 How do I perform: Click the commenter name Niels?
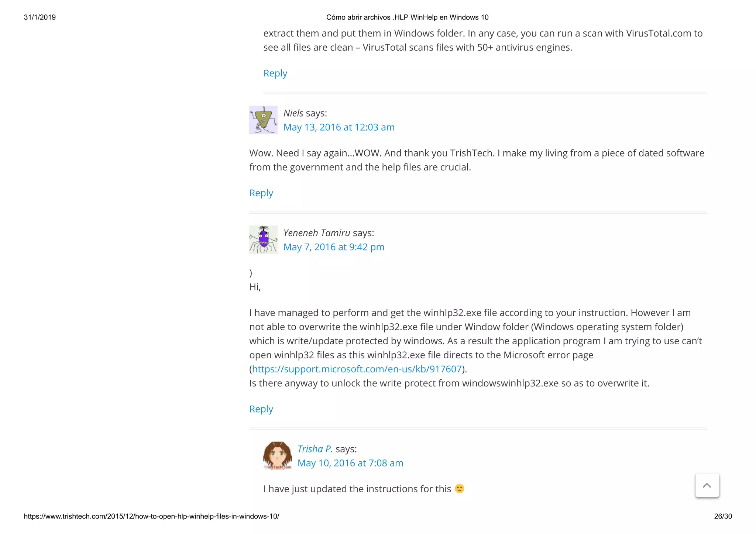point(293,113)
